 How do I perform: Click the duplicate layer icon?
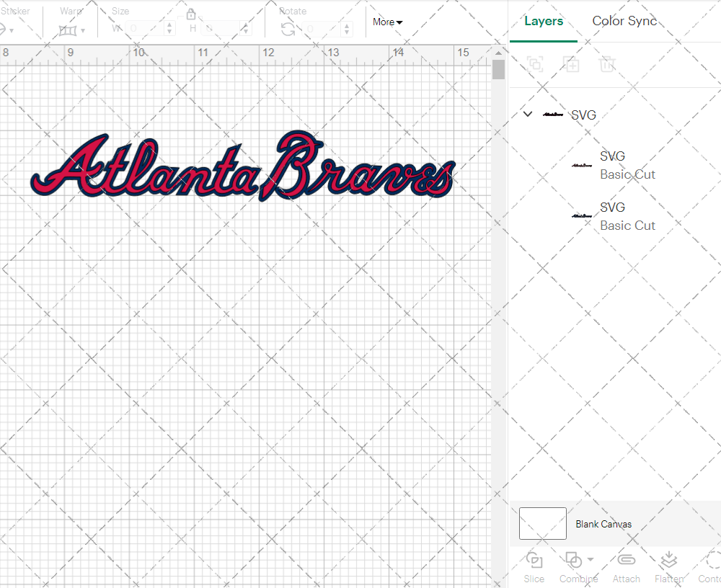pyautogui.click(x=571, y=64)
